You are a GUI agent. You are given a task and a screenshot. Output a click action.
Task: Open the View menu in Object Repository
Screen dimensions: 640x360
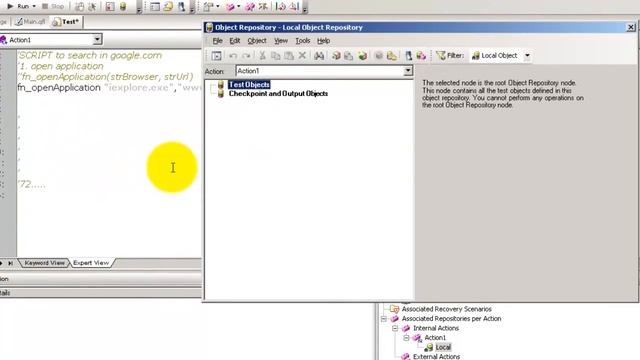[281, 41]
